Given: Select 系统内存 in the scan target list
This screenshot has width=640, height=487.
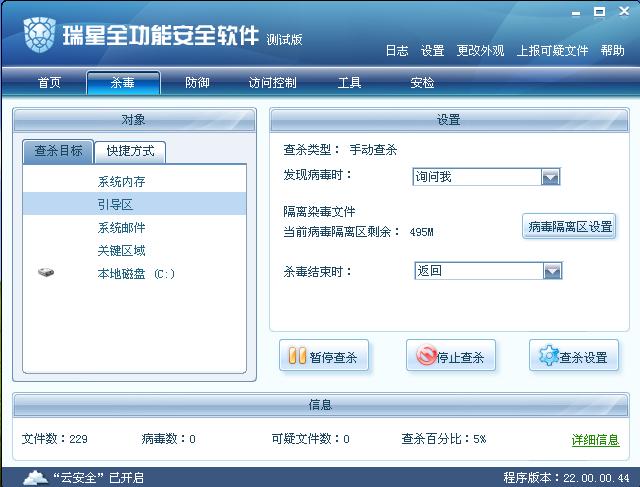Looking at the screenshot, I should coord(134,182).
